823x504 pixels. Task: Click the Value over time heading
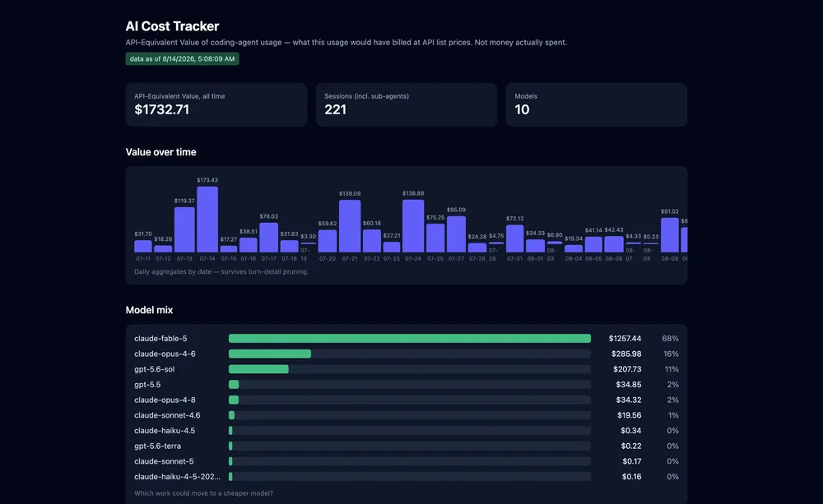coord(160,152)
